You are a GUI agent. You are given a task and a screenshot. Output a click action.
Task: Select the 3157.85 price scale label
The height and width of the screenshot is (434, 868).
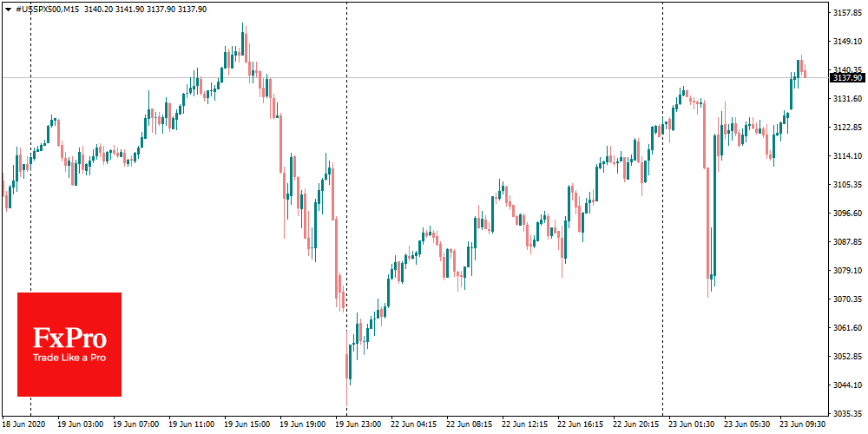pyautogui.click(x=847, y=13)
